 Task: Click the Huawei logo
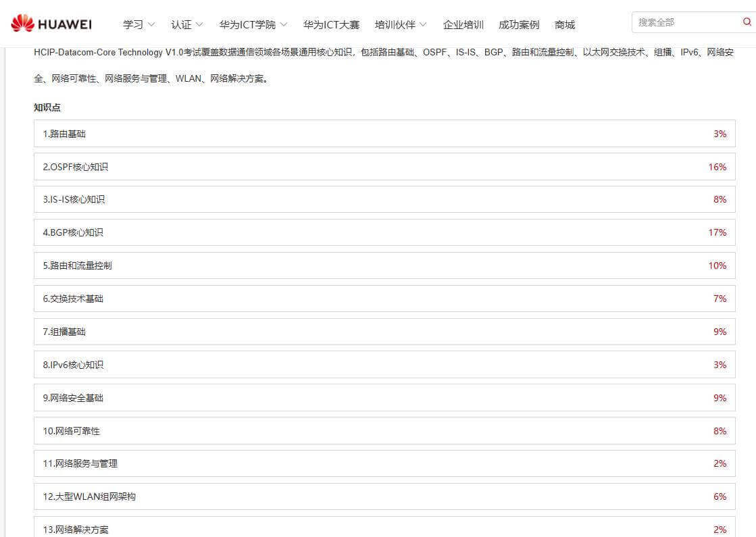point(51,23)
